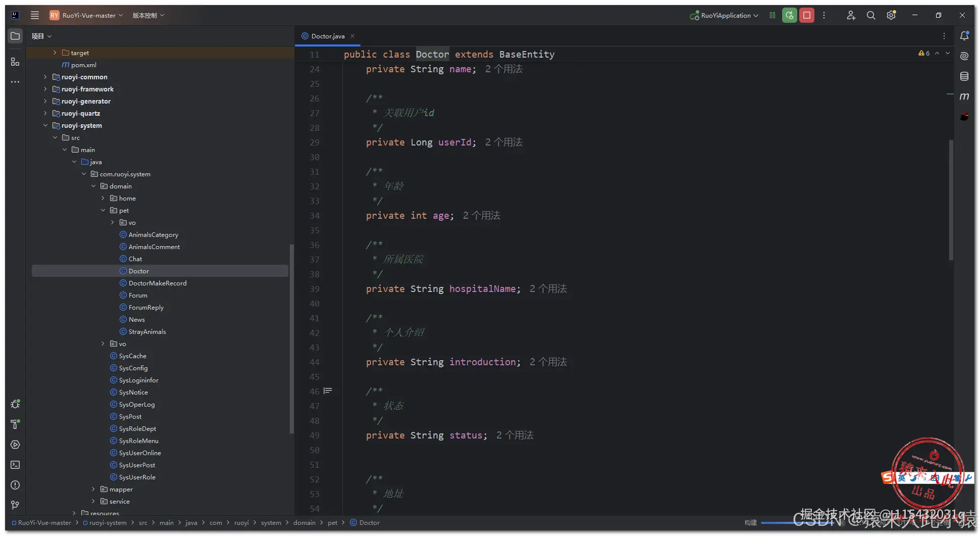Screen dimensions: 980x536
Task: Click the 2 个用法 hint beside hospitalName
Action: coord(548,289)
